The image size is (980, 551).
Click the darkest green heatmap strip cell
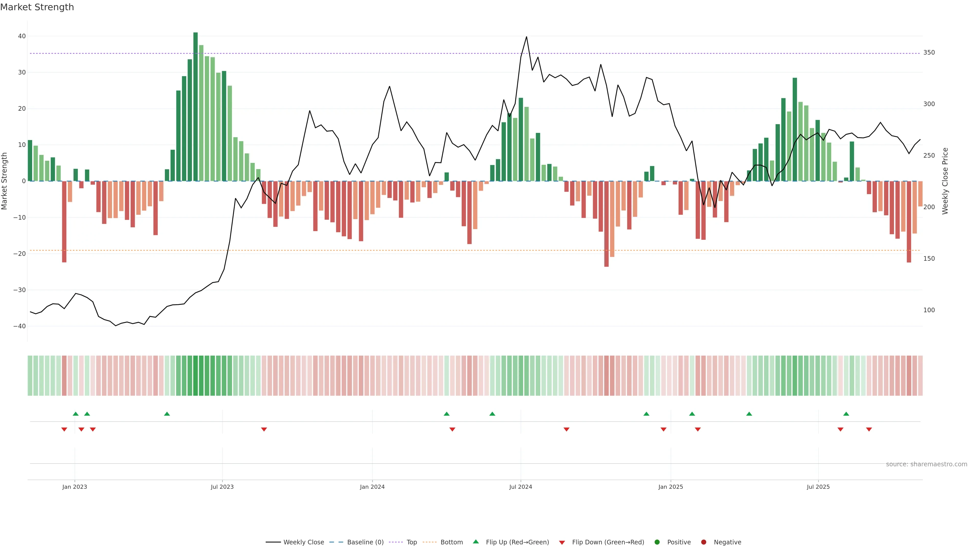pos(195,376)
